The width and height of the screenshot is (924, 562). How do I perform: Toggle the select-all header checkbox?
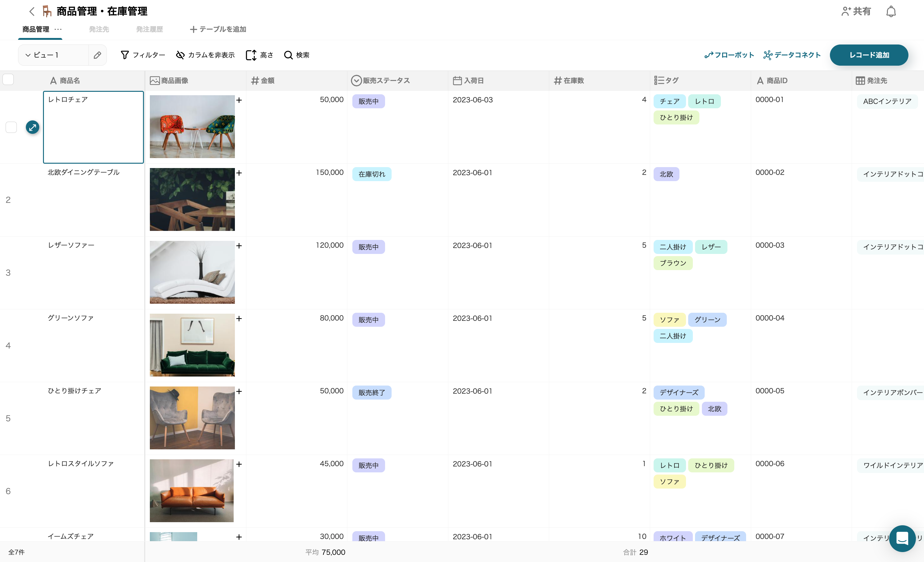(x=8, y=79)
